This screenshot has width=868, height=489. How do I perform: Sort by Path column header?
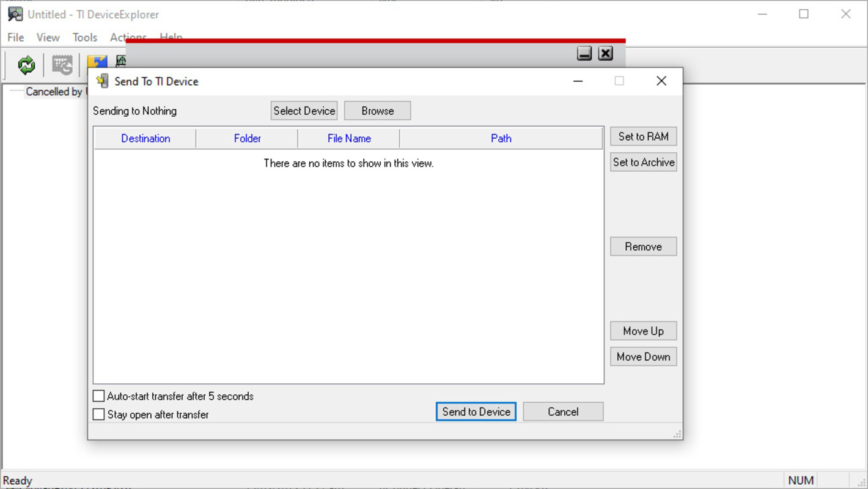(x=501, y=138)
